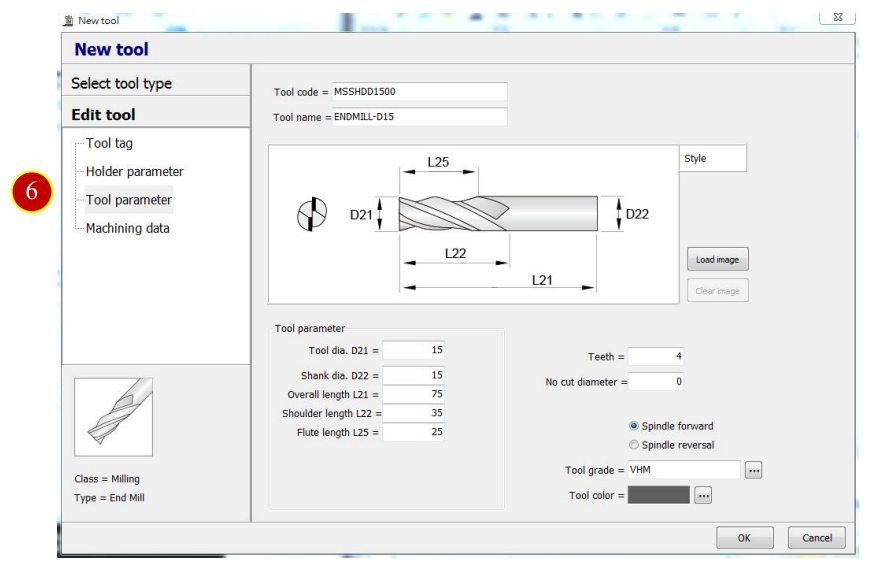Click the Tool dia. D21 field

413,350
